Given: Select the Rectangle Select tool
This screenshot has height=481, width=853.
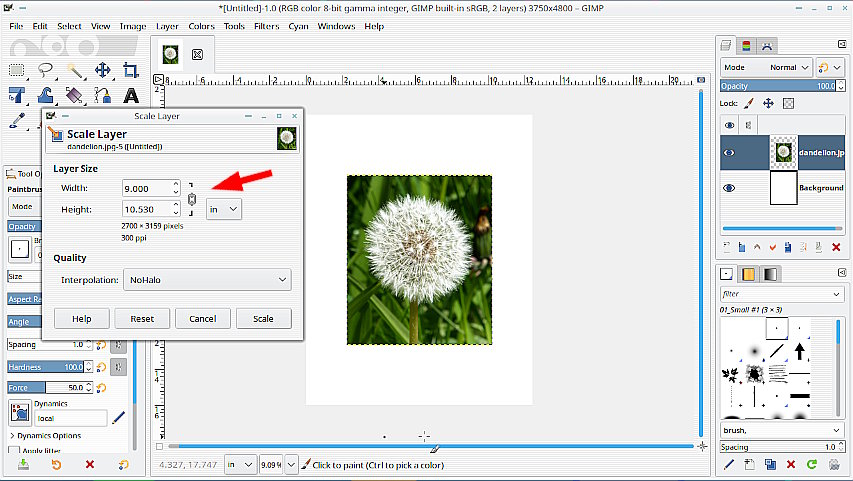Looking at the screenshot, I should (17, 70).
